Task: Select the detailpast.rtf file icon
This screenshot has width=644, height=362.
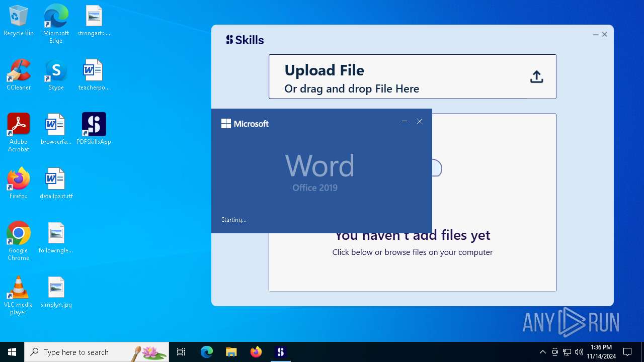Action: [x=56, y=184]
